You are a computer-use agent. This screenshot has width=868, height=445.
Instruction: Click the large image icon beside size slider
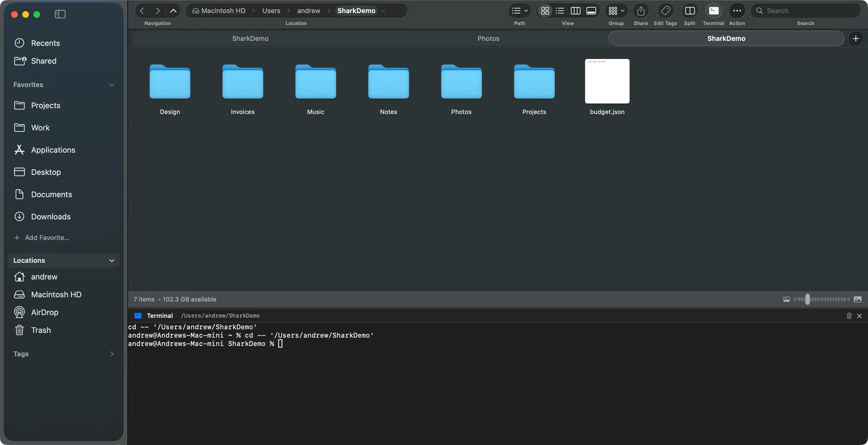[x=857, y=299]
